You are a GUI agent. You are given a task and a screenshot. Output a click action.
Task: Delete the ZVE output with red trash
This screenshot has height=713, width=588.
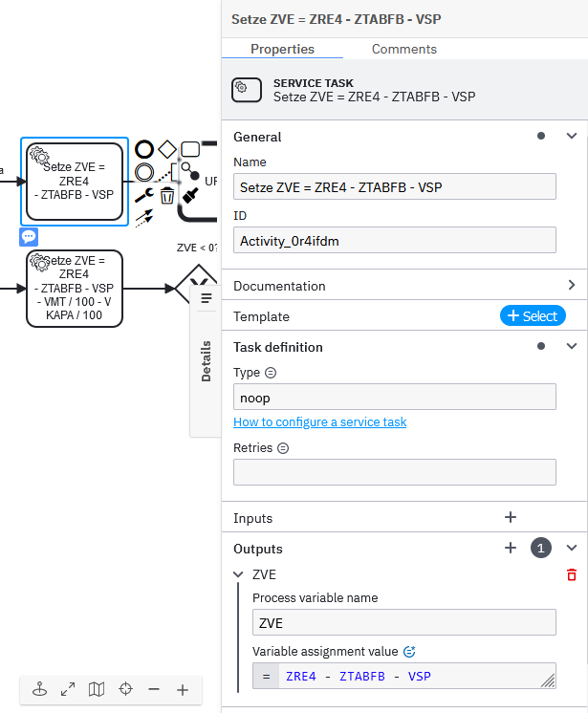[x=572, y=574]
